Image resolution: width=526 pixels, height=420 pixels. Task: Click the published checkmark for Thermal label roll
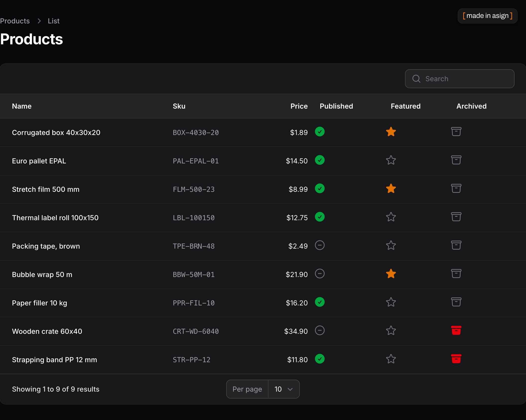tap(320, 217)
